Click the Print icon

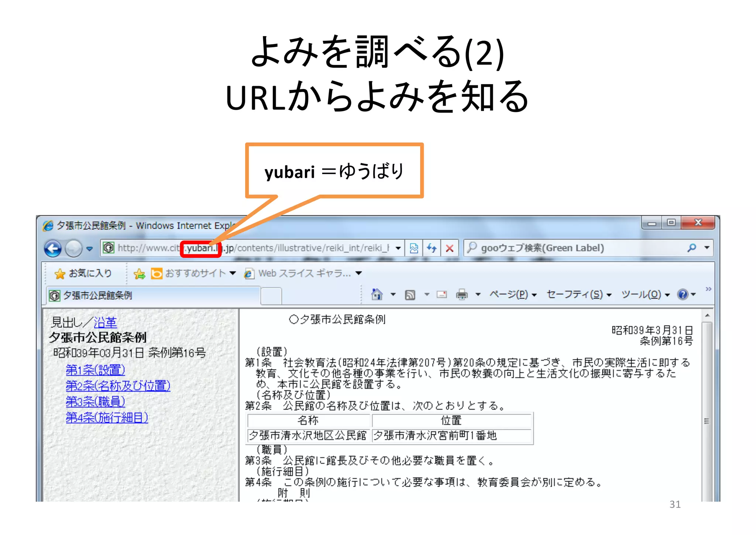[x=462, y=294]
